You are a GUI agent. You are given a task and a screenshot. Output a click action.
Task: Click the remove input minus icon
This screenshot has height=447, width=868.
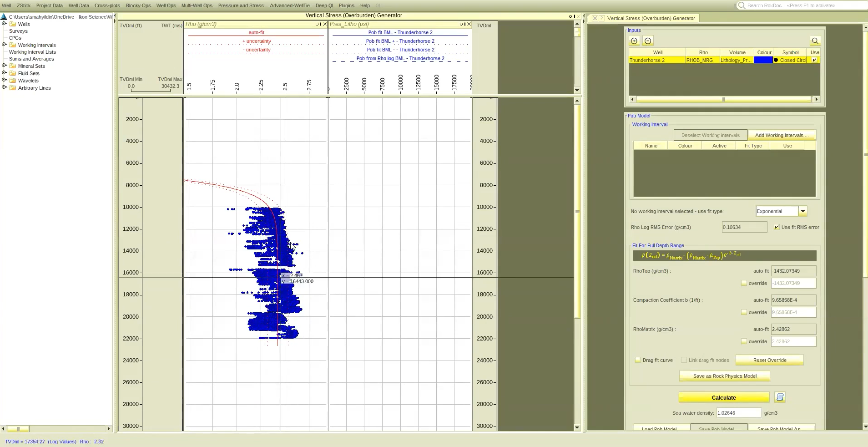click(x=648, y=41)
